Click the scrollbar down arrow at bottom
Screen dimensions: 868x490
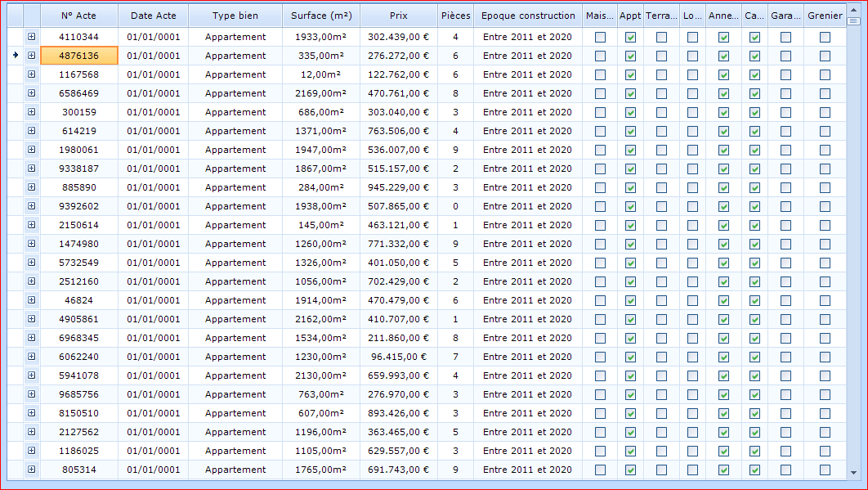(853, 473)
